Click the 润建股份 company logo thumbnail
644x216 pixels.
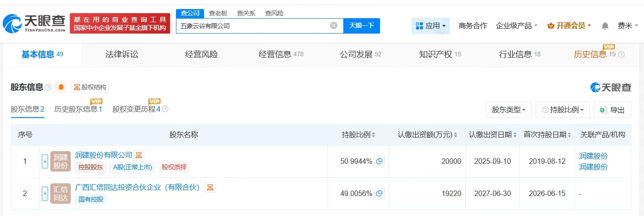click(x=60, y=161)
